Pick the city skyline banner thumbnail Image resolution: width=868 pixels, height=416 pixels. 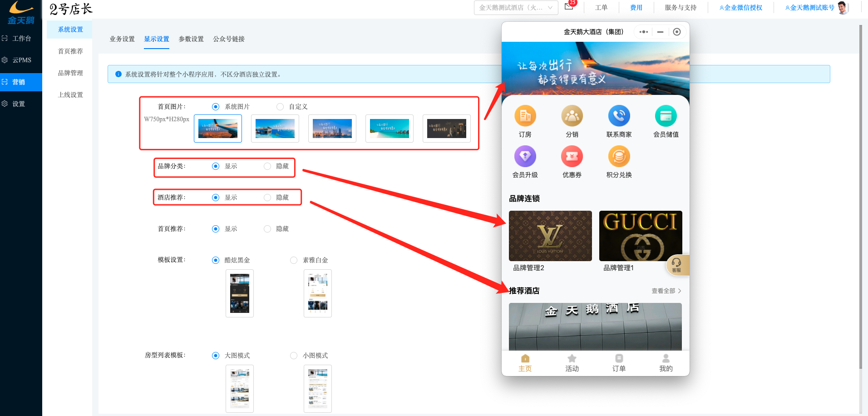click(332, 129)
